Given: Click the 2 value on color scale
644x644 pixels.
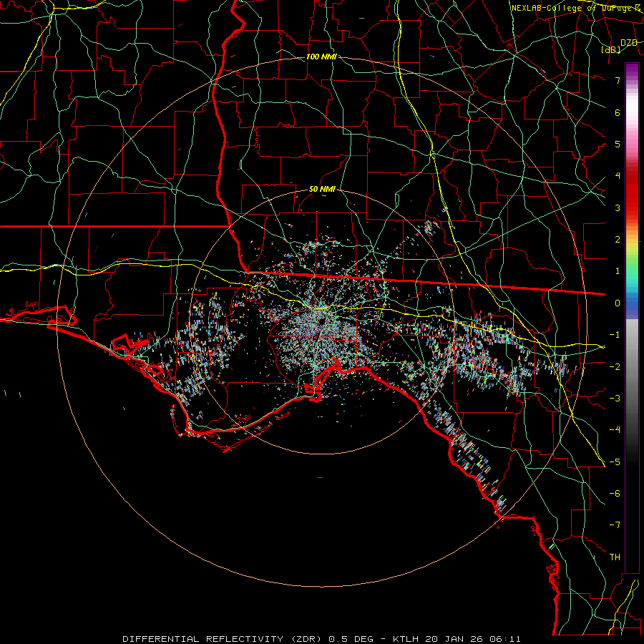Looking at the screenshot, I should coord(618,240).
